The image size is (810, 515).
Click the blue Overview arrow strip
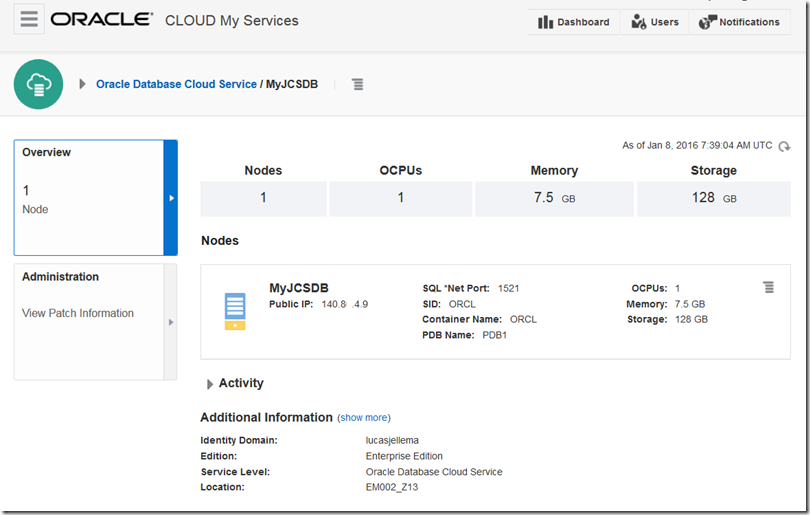tap(171, 198)
